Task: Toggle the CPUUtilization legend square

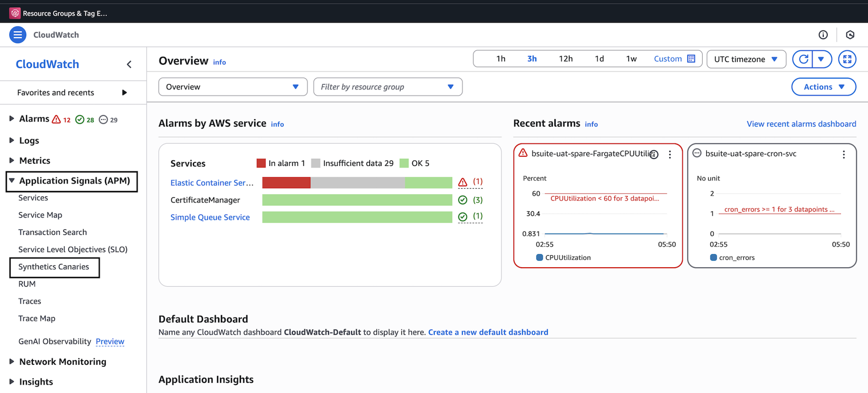Action: [x=539, y=257]
